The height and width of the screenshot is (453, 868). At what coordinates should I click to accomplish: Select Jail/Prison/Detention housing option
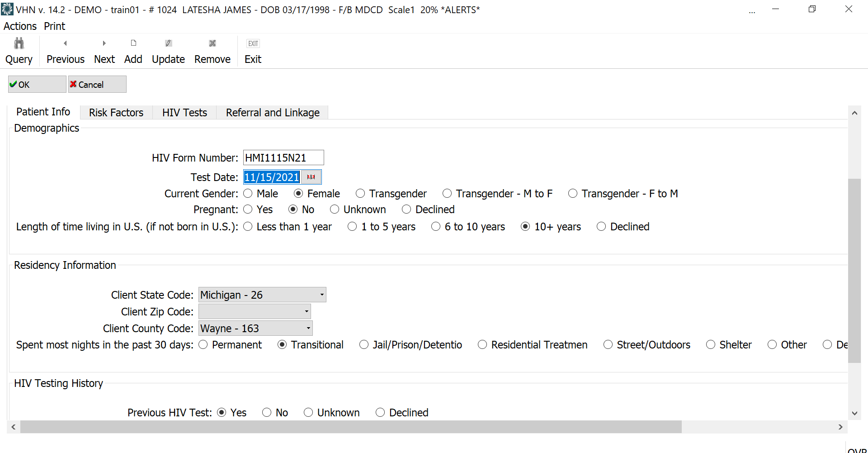pos(364,345)
